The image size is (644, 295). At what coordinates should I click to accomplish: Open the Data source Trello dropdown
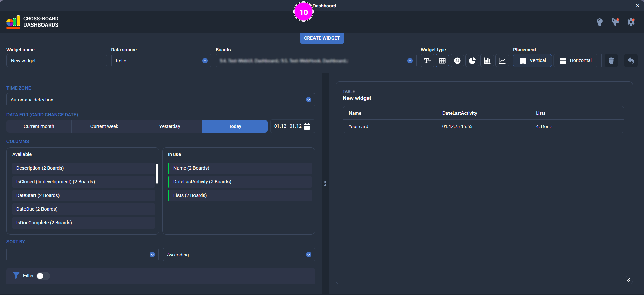click(161, 61)
